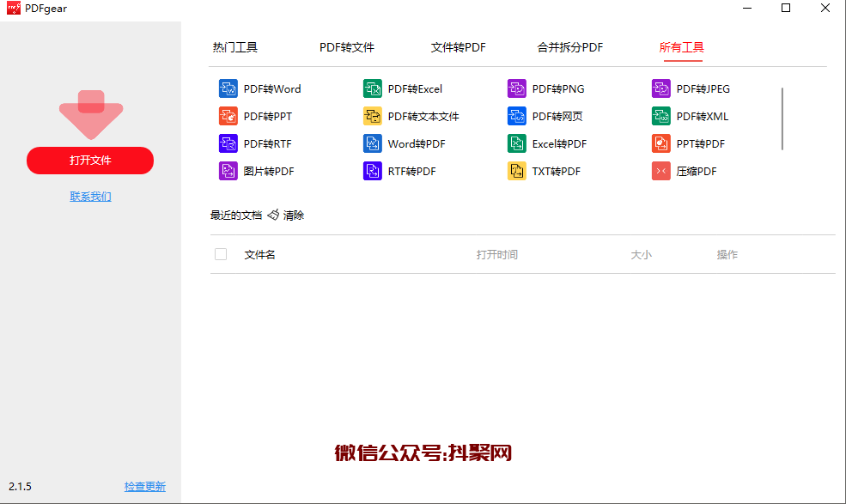Click the 操作 column header
This screenshot has height=504, width=846.
pos(727,255)
